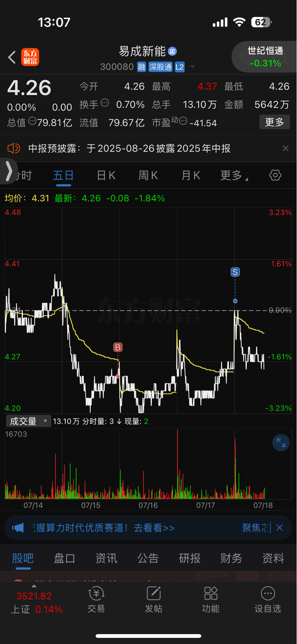
Task: Open the 财务 tab
Action: 231,558
